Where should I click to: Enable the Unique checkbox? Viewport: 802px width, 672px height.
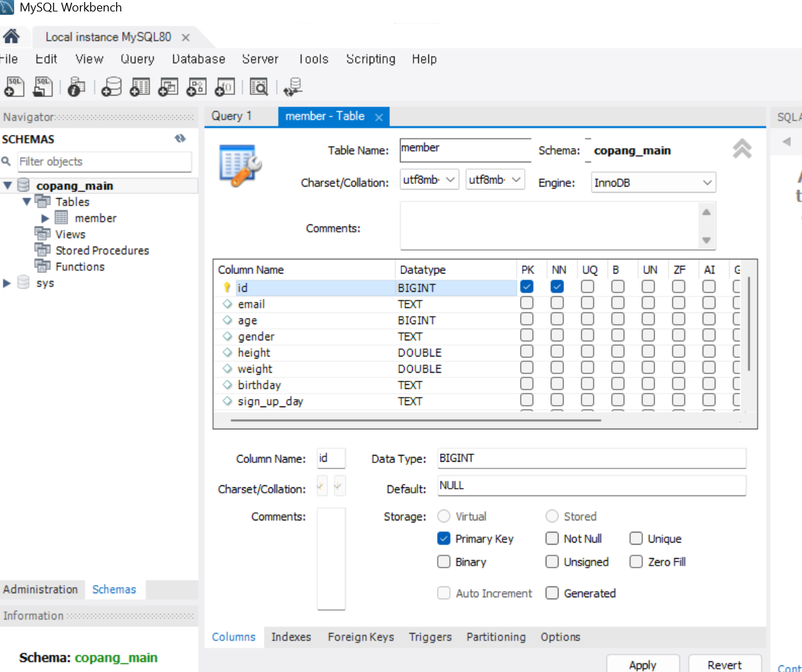636,539
